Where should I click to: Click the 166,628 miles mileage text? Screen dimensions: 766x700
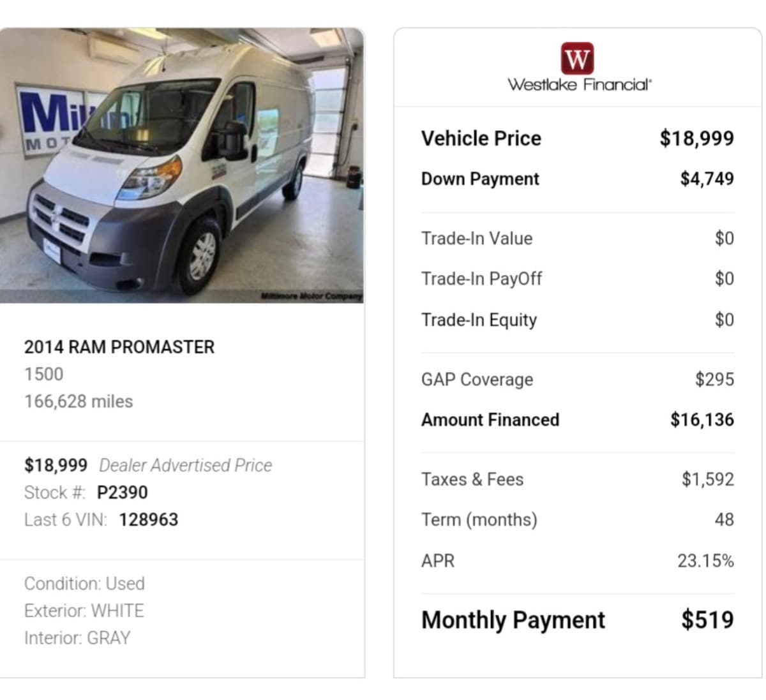[x=79, y=402]
